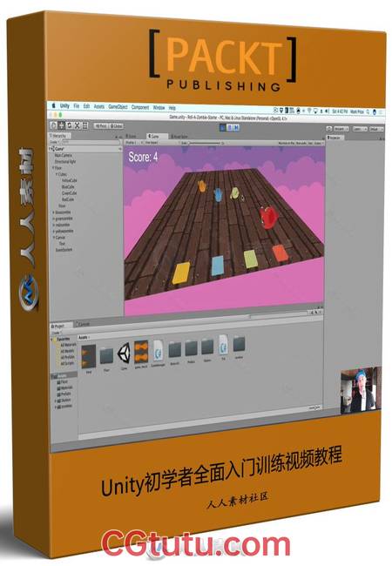This screenshot has height=566, width=392.
Task: Click the Pause button in toolbar
Action: pos(230,127)
